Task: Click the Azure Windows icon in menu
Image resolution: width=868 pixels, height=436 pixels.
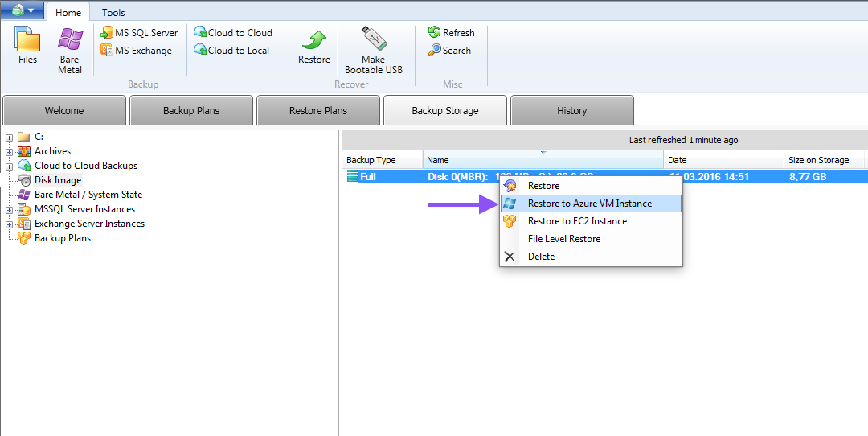Action: 510,204
